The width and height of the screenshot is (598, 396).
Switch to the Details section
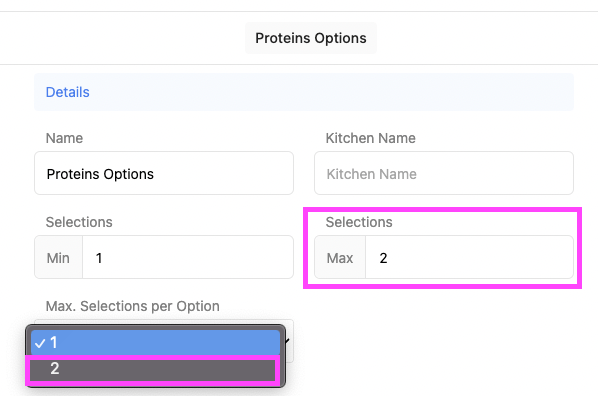[68, 92]
